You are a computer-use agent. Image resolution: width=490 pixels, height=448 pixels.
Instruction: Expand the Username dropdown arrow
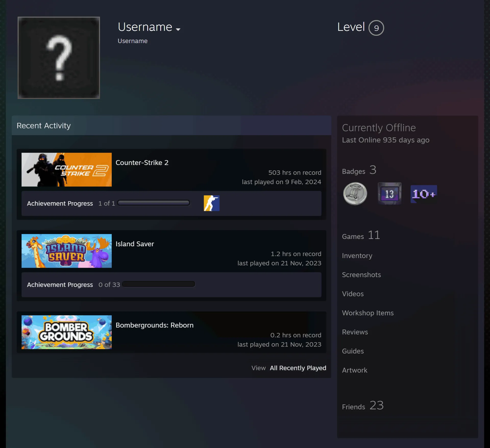click(x=178, y=29)
